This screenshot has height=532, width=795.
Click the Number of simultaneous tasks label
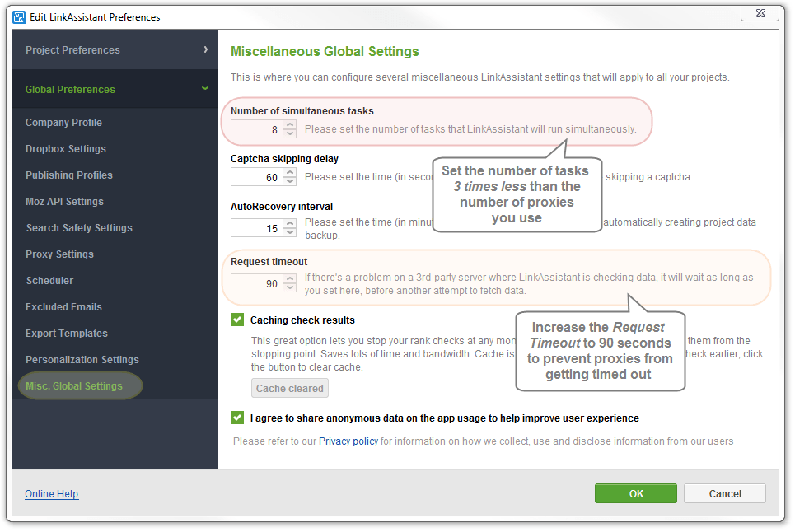point(302,111)
